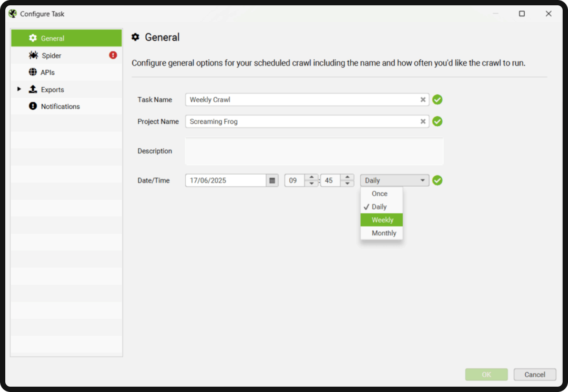Select the Spider bug icon
The image size is (568, 392).
click(32, 55)
